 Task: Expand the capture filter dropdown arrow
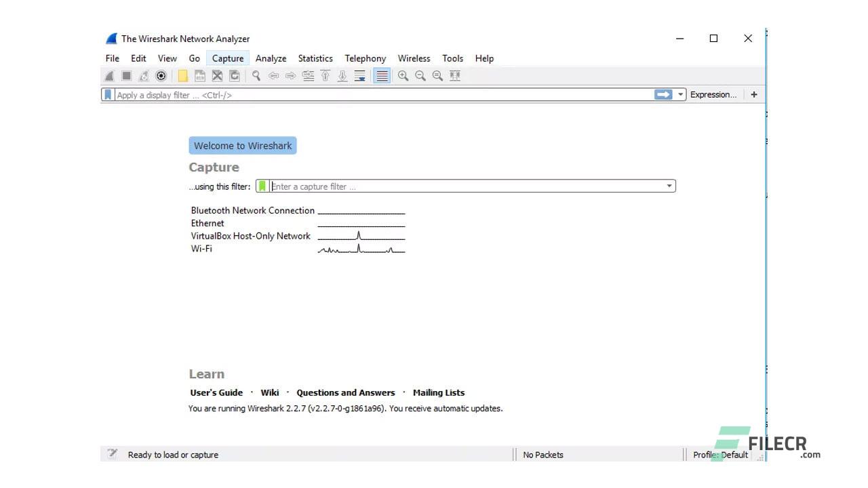point(669,186)
